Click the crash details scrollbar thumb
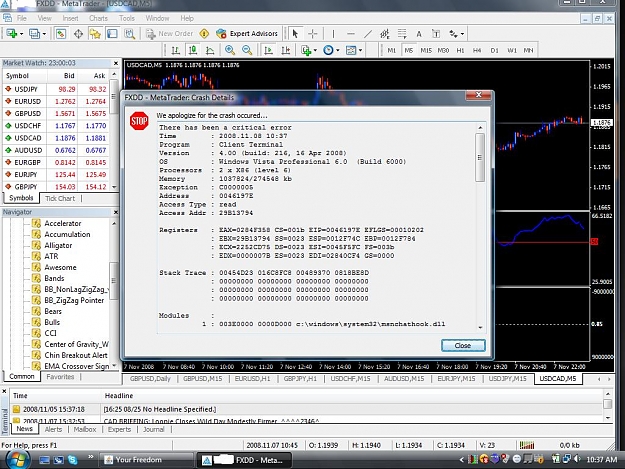625x469 pixels. click(480, 157)
